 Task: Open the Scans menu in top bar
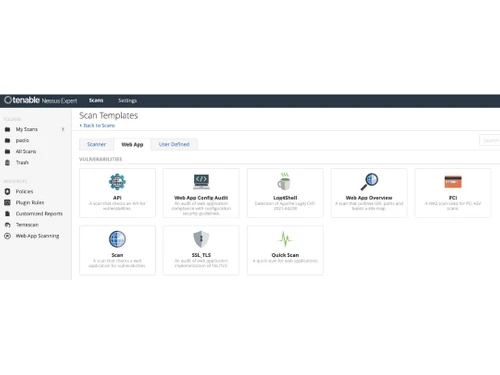tap(96, 100)
